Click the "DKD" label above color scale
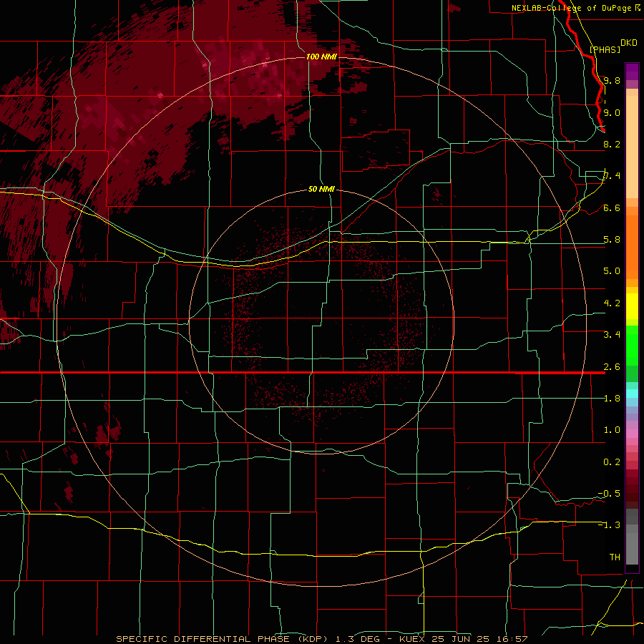The height and width of the screenshot is (644, 644). pos(628,43)
